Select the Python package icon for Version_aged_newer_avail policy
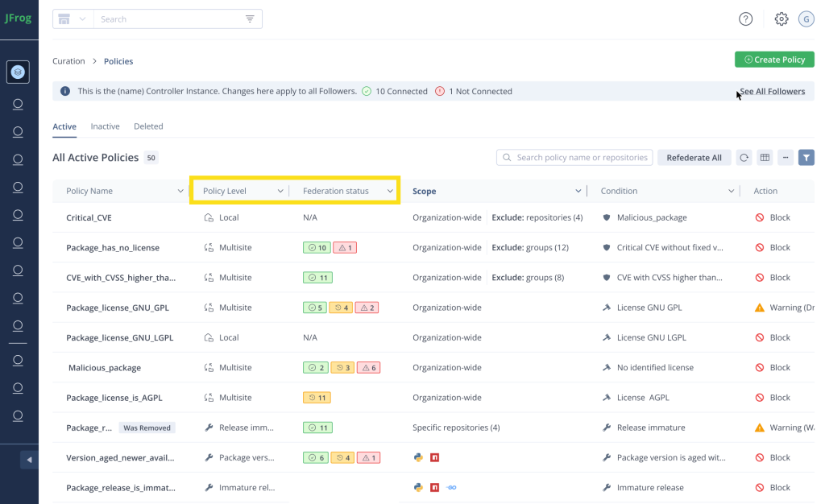Image resolution: width=825 pixels, height=504 pixels. (x=418, y=457)
